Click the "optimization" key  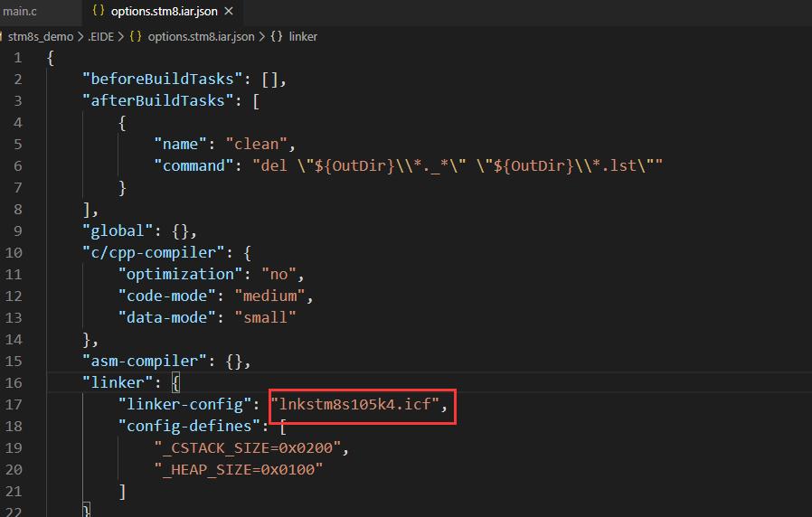[x=180, y=274]
